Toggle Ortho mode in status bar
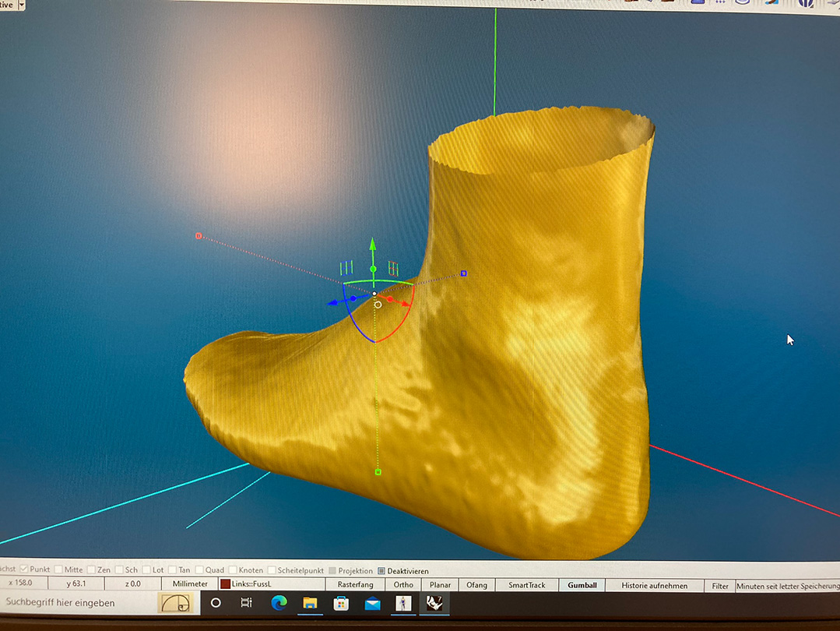This screenshot has height=631, width=840. 403,585
